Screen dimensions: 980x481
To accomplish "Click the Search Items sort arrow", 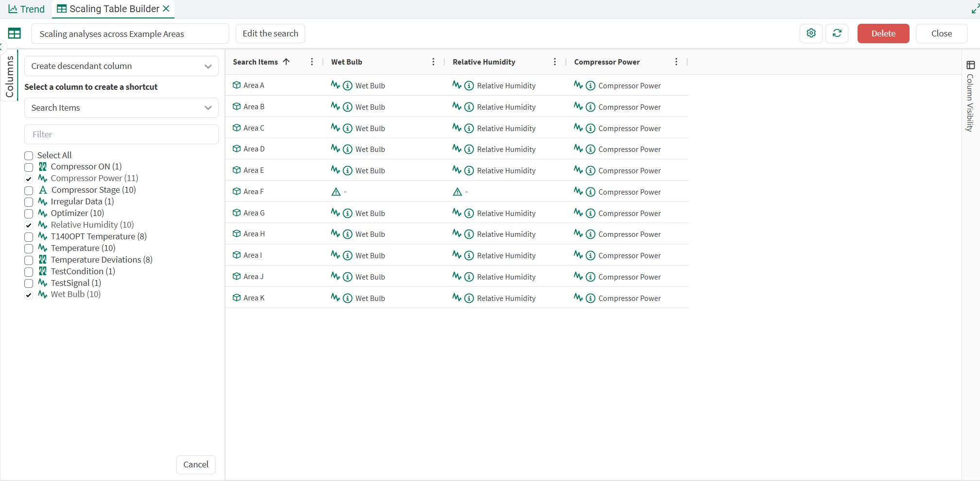I will (x=286, y=62).
